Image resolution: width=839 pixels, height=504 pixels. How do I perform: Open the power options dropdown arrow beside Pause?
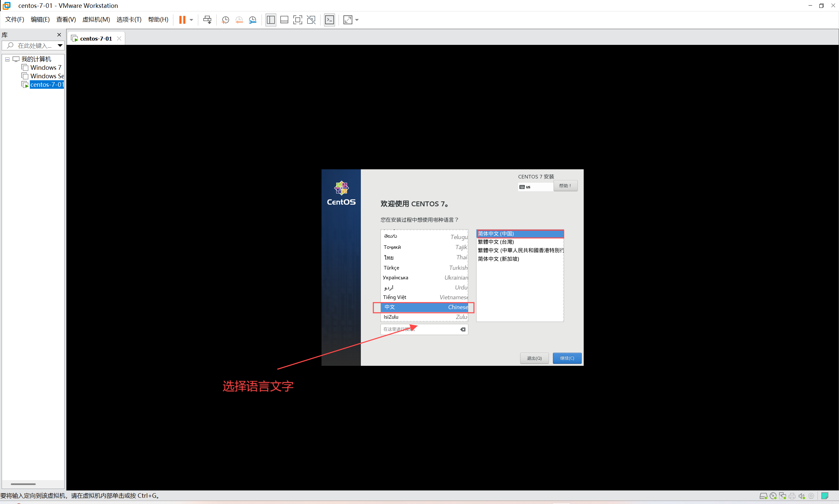click(x=191, y=20)
